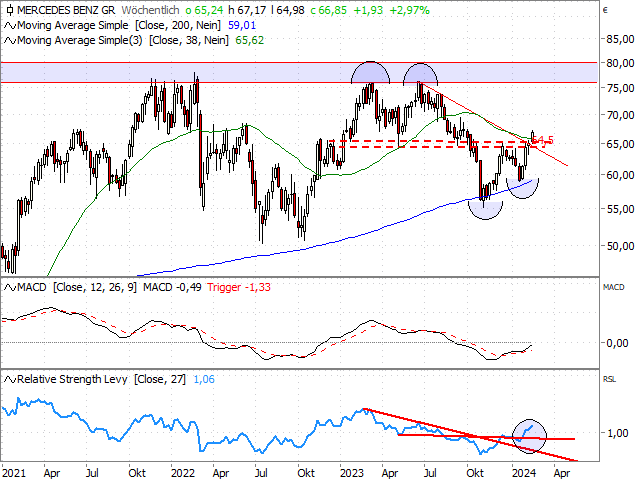
Task: Click the Trigger -1,33 value
Action: pos(239,287)
